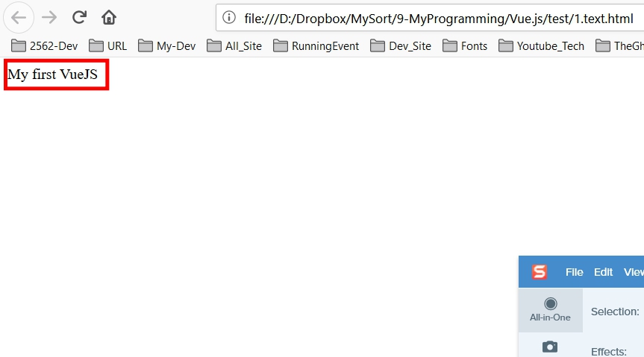Open the Youtube_Tech bookmark folder
Screen dimensions: 644x357
tap(541, 46)
